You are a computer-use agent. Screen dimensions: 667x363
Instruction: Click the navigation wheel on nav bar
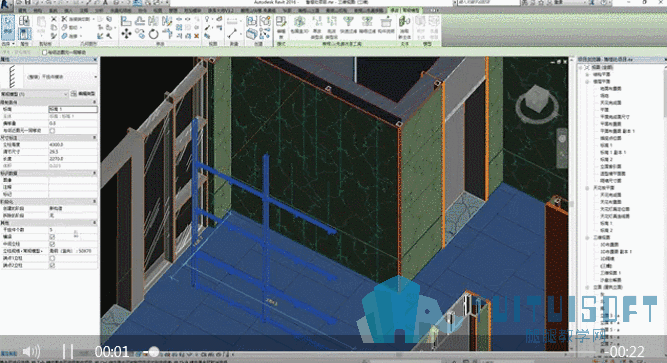click(x=562, y=139)
